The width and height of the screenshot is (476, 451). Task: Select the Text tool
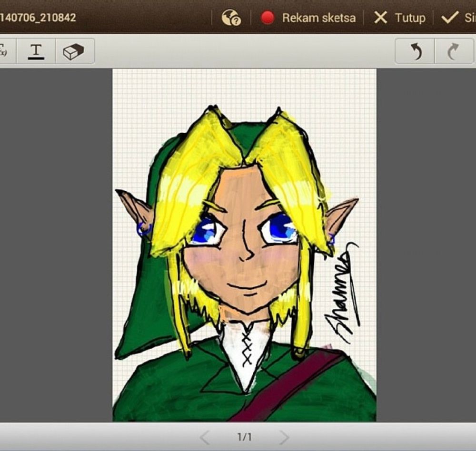(36, 51)
